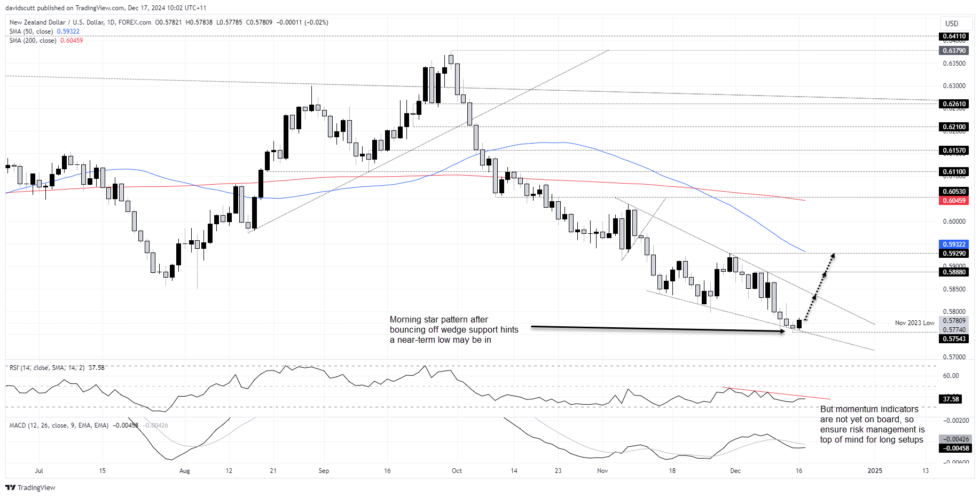Click the Morning star pattern annotation text
This screenshot has height=497, width=980.
[x=454, y=330]
